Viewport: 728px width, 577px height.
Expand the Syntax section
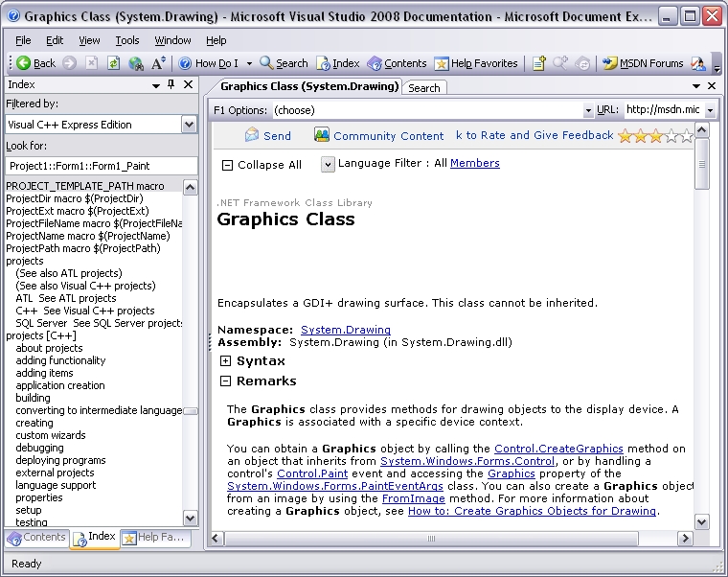(x=225, y=361)
